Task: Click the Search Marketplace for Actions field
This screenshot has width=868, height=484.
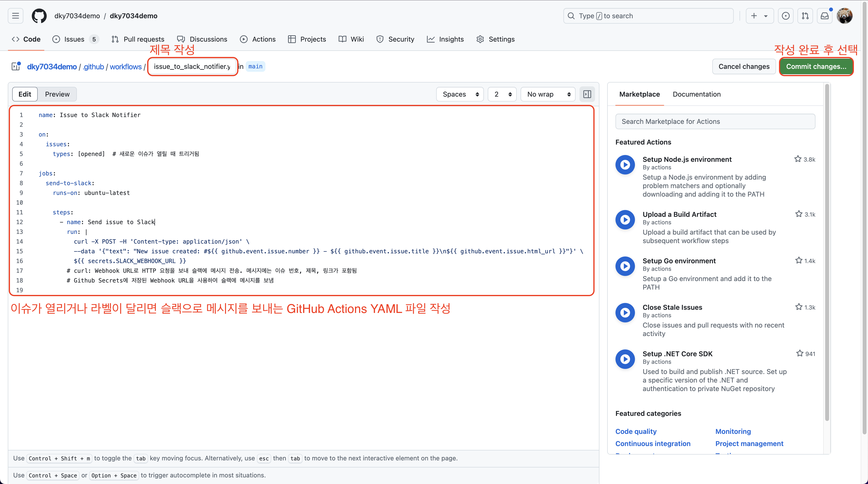Action: (715, 121)
